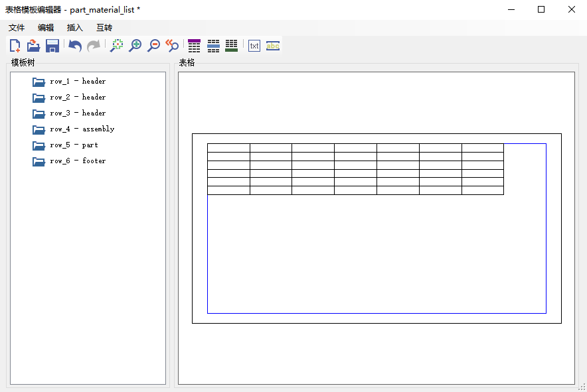Image resolution: width=587 pixels, height=392 pixels.
Task: Insert footer row with green-bottom table icon
Action: click(x=231, y=46)
